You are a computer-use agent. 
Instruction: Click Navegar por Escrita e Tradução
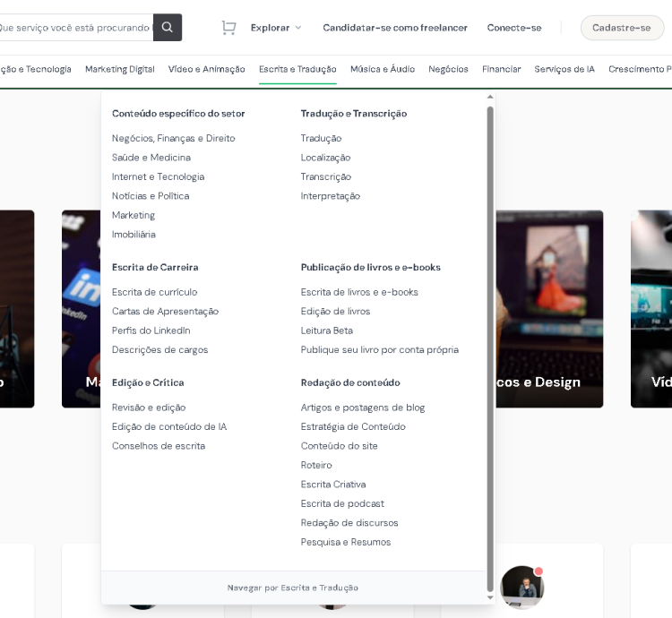(292, 588)
